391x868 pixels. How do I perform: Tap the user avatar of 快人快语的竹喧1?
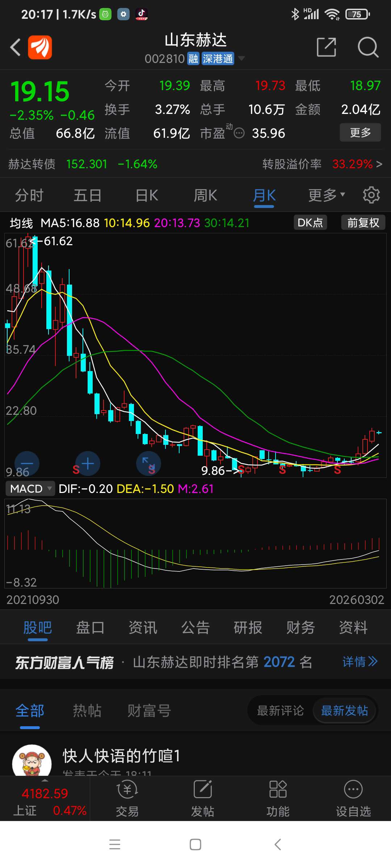tap(32, 760)
